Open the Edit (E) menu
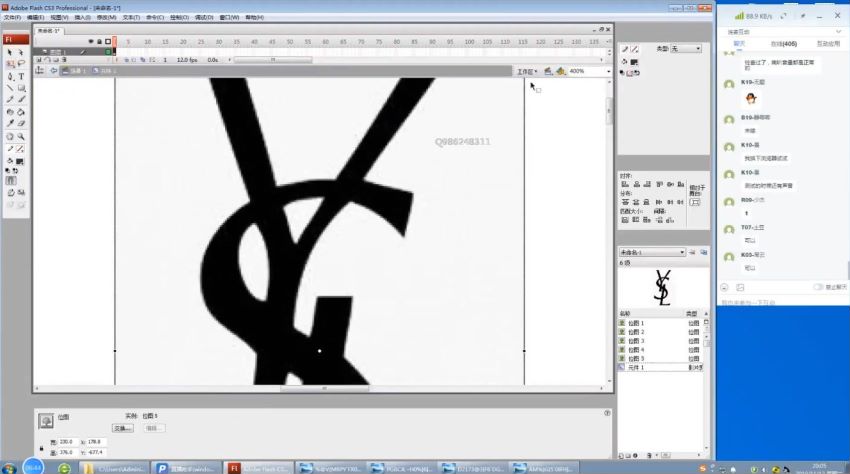Image resolution: width=850 pixels, height=474 pixels. [x=35, y=17]
